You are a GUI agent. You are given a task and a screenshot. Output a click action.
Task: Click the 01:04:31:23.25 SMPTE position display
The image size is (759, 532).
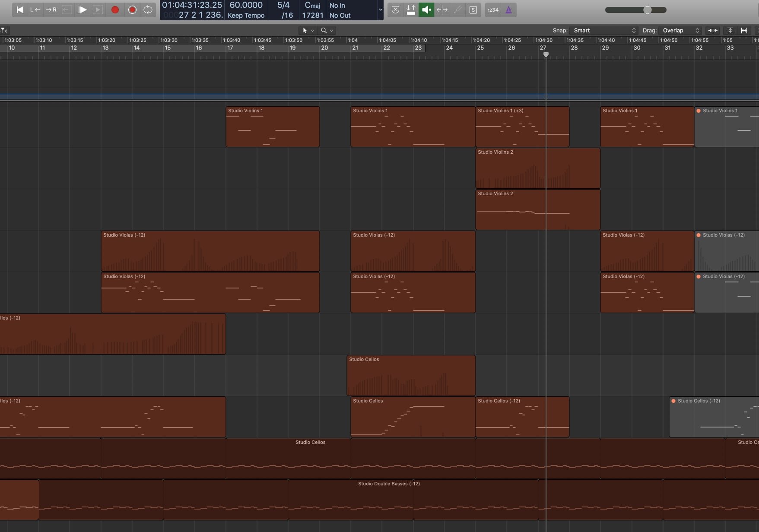click(192, 5)
